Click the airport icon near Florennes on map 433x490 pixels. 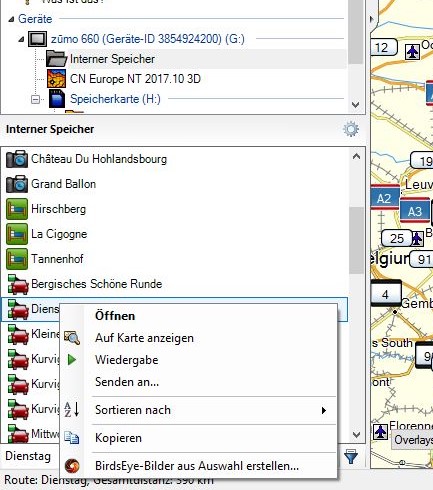point(380,432)
